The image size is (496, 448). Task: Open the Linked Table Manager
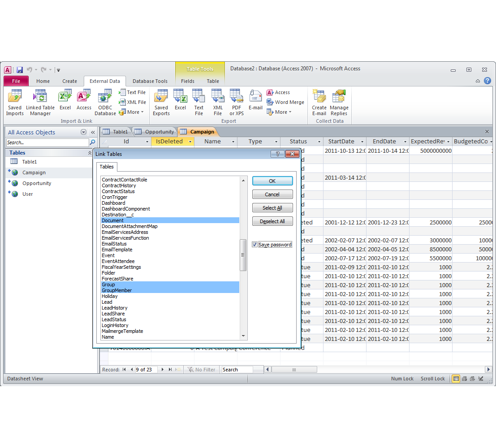click(x=40, y=103)
